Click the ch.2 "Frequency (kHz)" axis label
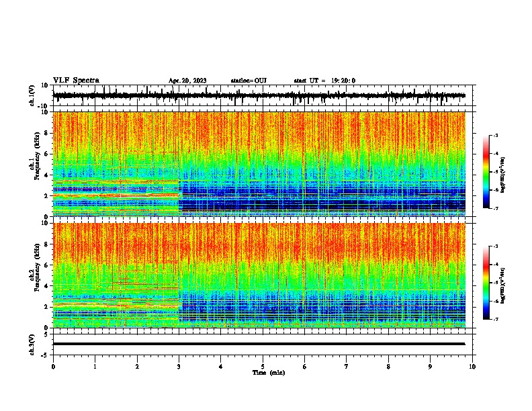This screenshot has width=532, height=411. (x=37, y=267)
